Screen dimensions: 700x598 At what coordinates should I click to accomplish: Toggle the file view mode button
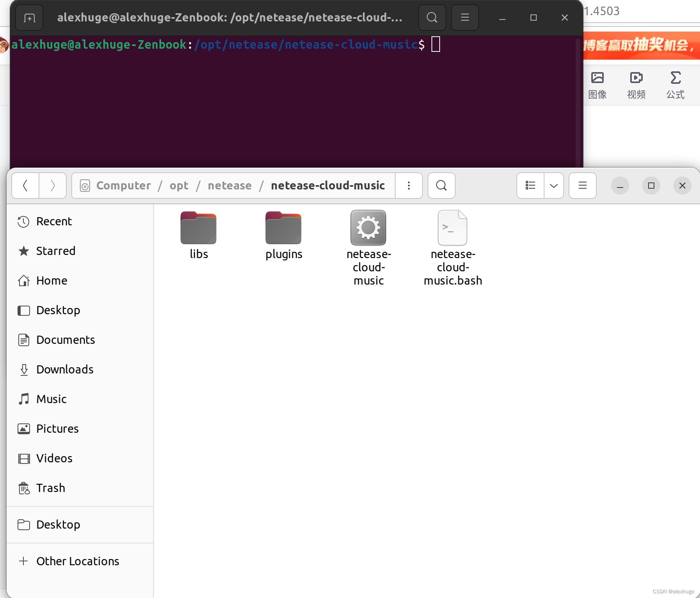click(530, 186)
